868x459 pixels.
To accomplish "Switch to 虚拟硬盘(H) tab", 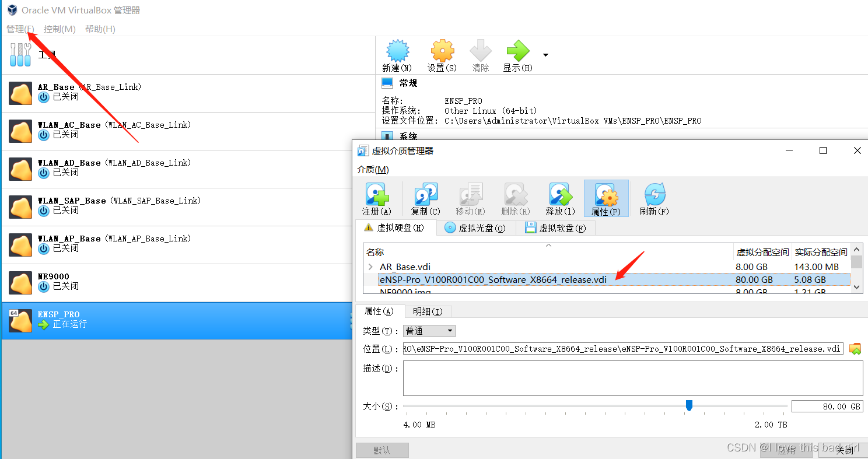I will pyautogui.click(x=395, y=228).
